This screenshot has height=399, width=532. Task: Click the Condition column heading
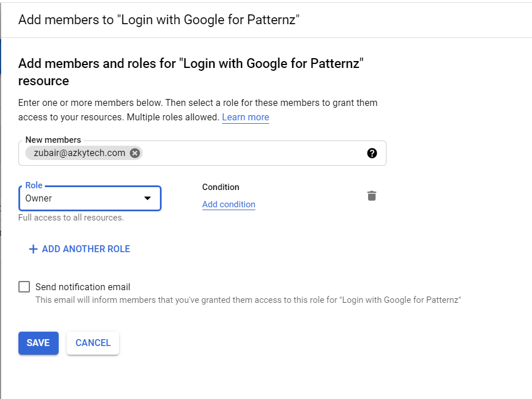click(x=220, y=187)
